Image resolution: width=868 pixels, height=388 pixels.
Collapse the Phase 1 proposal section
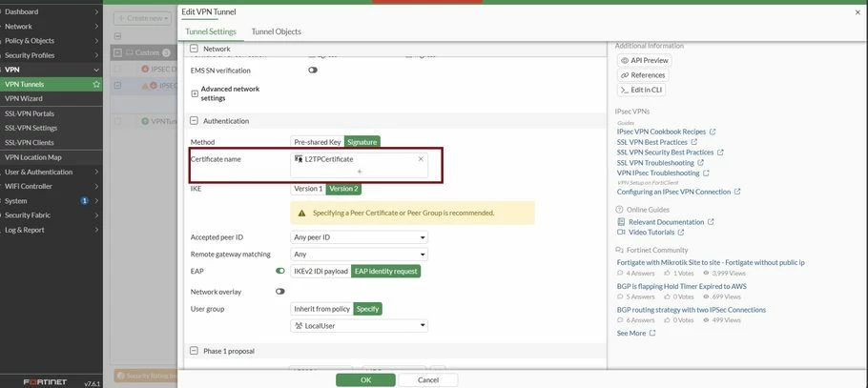pyautogui.click(x=194, y=351)
